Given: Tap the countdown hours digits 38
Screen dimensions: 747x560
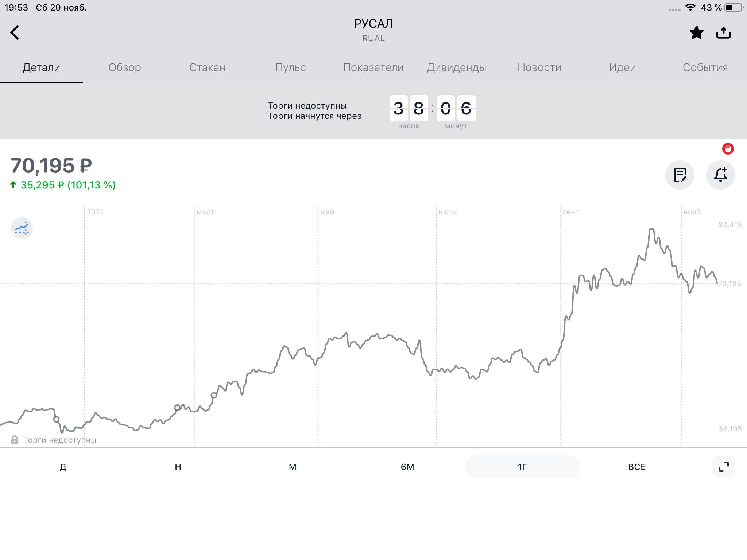Looking at the screenshot, I should [x=409, y=108].
